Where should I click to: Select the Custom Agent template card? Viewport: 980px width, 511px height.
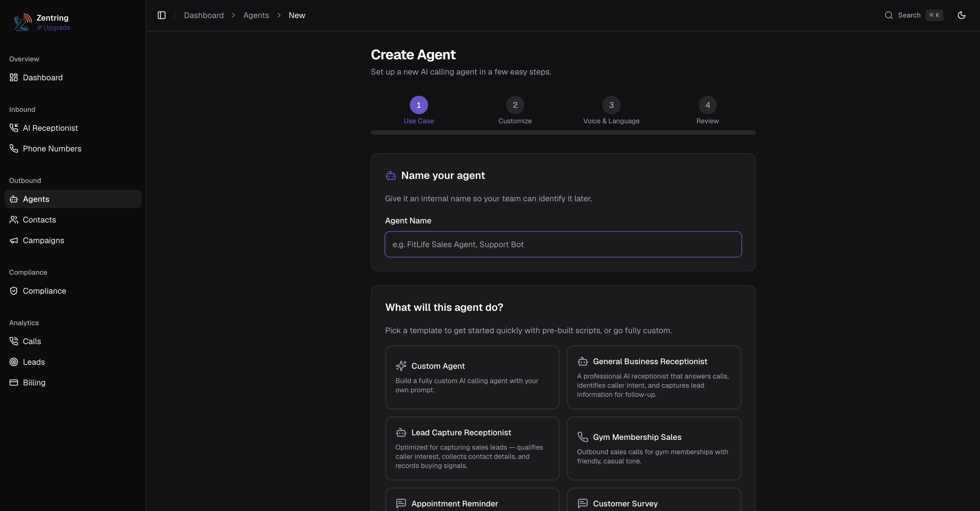click(472, 377)
